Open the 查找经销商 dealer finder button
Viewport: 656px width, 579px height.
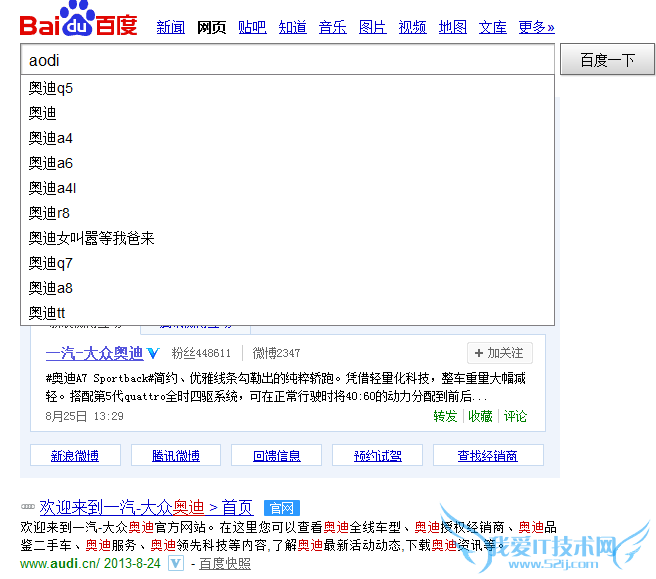[x=488, y=455]
